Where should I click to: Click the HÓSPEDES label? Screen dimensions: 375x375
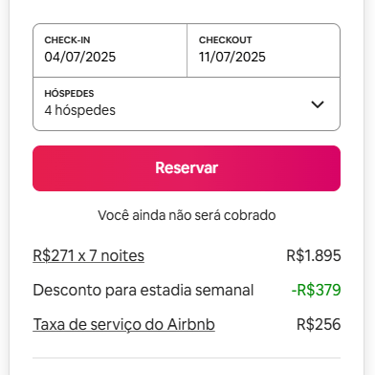coord(69,93)
